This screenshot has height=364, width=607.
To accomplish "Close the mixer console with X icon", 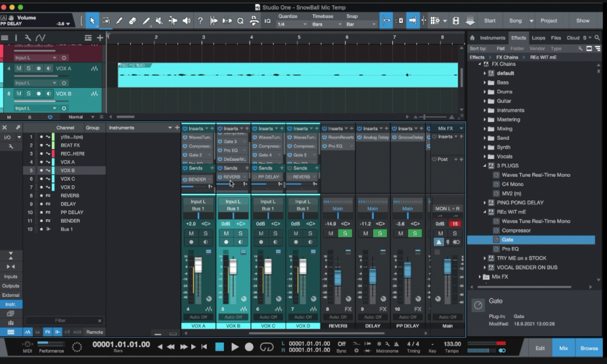I will click(5, 127).
